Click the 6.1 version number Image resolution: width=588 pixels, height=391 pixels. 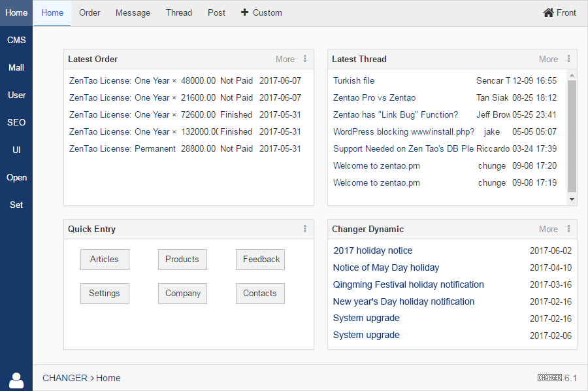pos(570,378)
